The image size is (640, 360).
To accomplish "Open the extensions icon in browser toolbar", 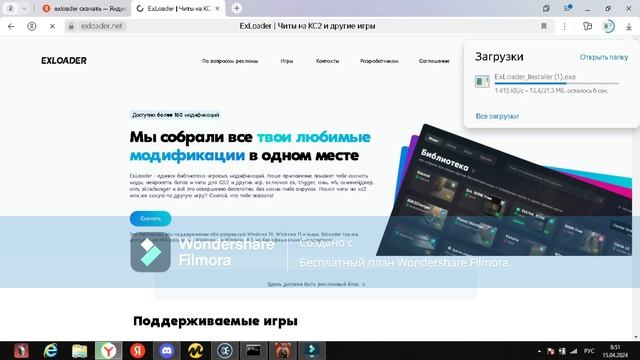I will click(587, 26).
